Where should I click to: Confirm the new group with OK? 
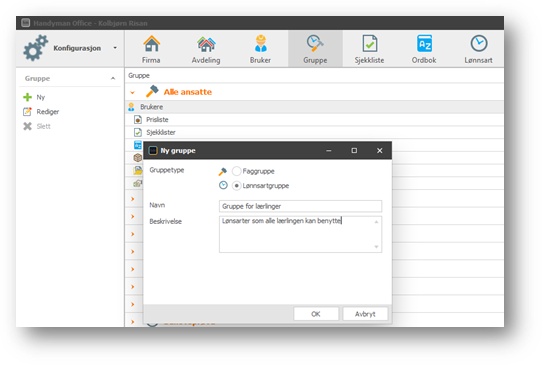[316, 314]
